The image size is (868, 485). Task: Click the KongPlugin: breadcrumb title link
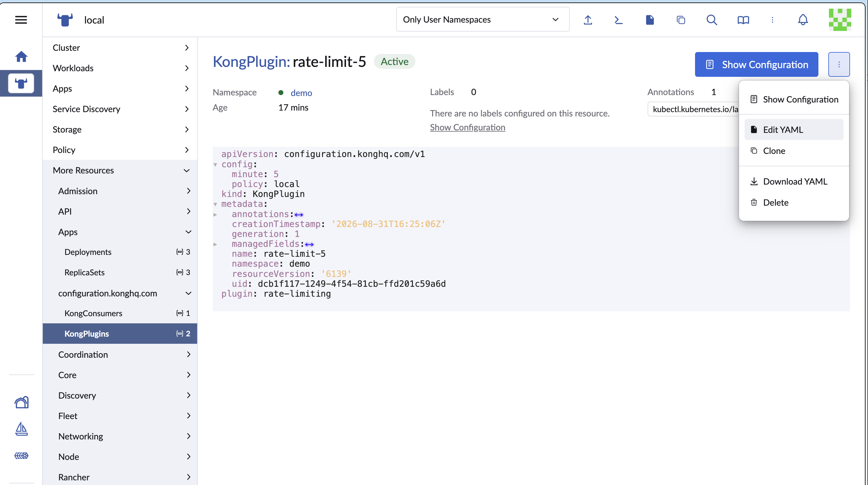click(251, 62)
